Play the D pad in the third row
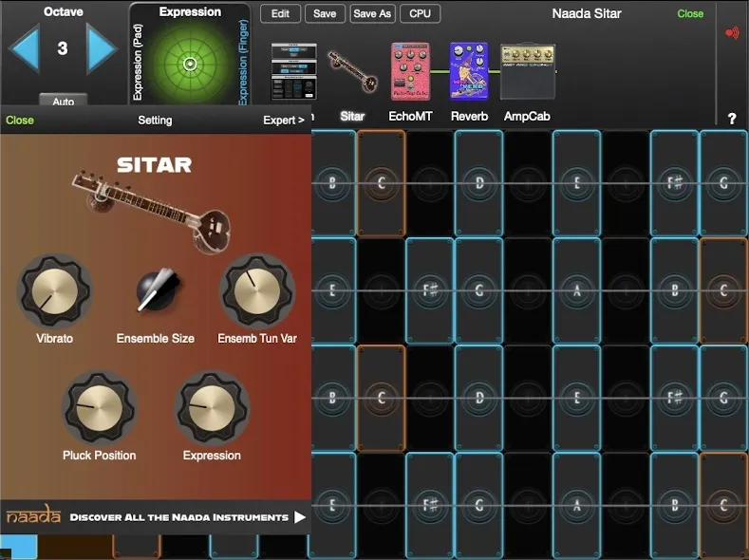749x560 pixels. 479,398
